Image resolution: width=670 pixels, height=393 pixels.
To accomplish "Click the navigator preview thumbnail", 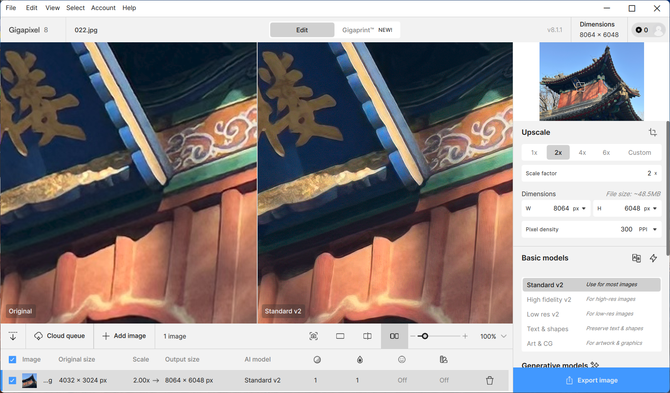I will (591, 81).
